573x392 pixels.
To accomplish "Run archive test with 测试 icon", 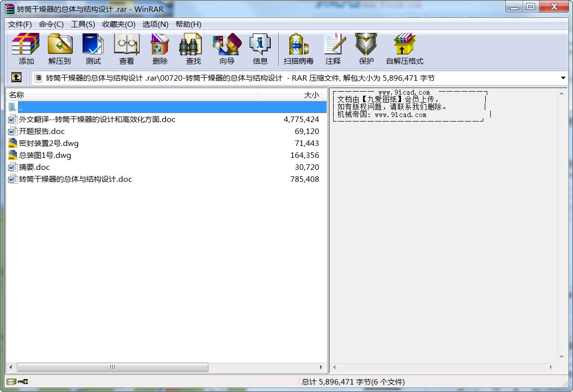I will pyautogui.click(x=93, y=44).
